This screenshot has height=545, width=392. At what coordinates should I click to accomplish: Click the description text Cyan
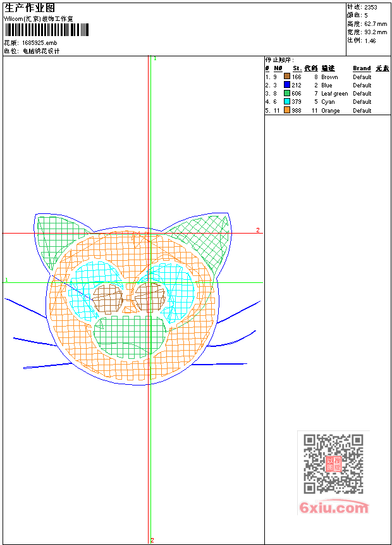point(328,102)
